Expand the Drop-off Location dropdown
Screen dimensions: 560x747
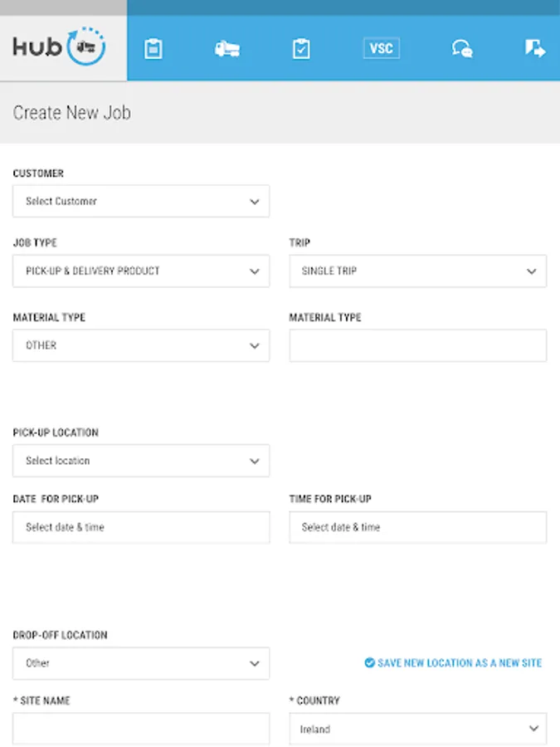coord(141,663)
